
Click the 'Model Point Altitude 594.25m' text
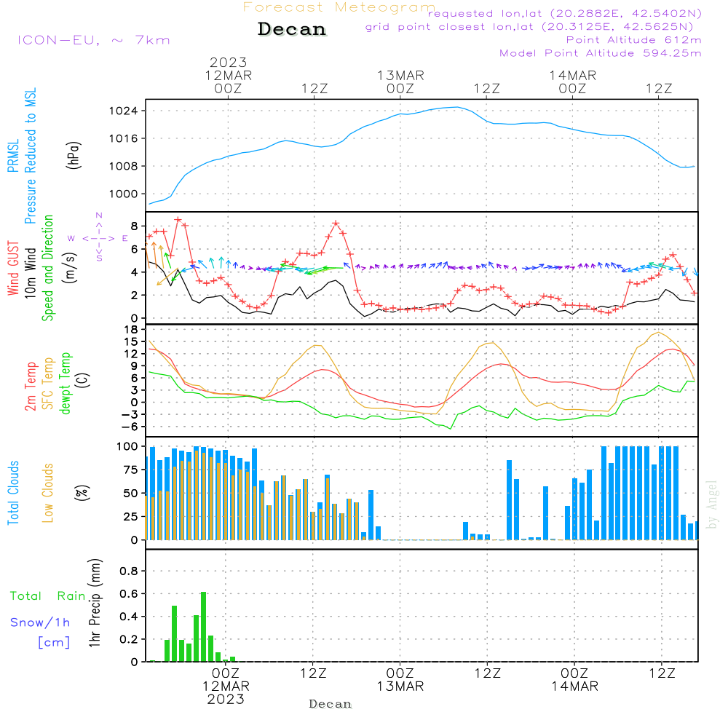click(601, 53)
